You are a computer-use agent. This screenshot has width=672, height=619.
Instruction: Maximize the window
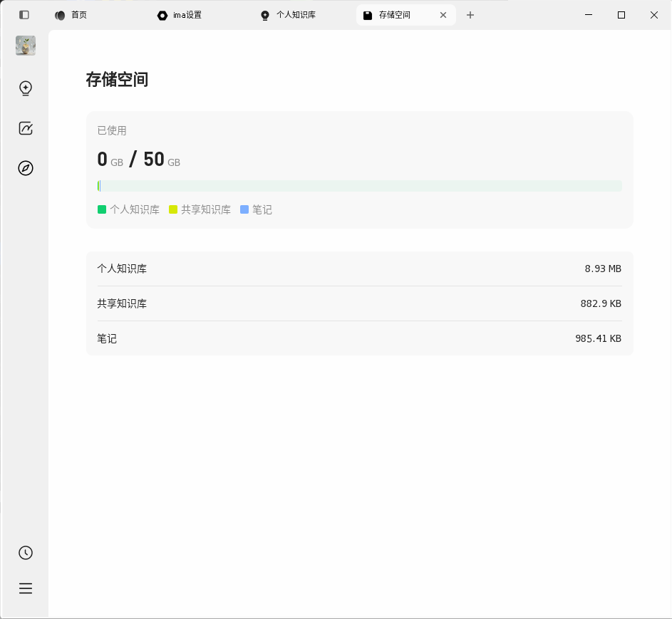(621, 15)
